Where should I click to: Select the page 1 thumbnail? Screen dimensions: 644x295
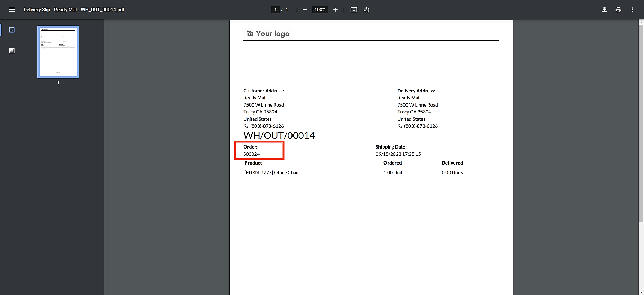58,52
